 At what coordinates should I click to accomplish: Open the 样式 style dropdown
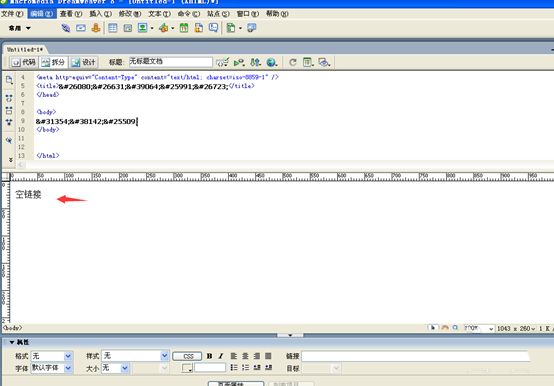pos(164,356)
